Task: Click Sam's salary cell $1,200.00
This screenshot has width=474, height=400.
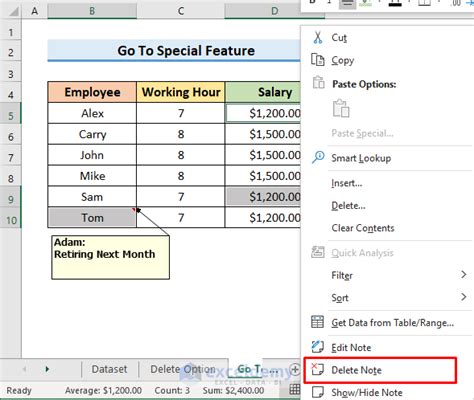Action: point(263,197)
